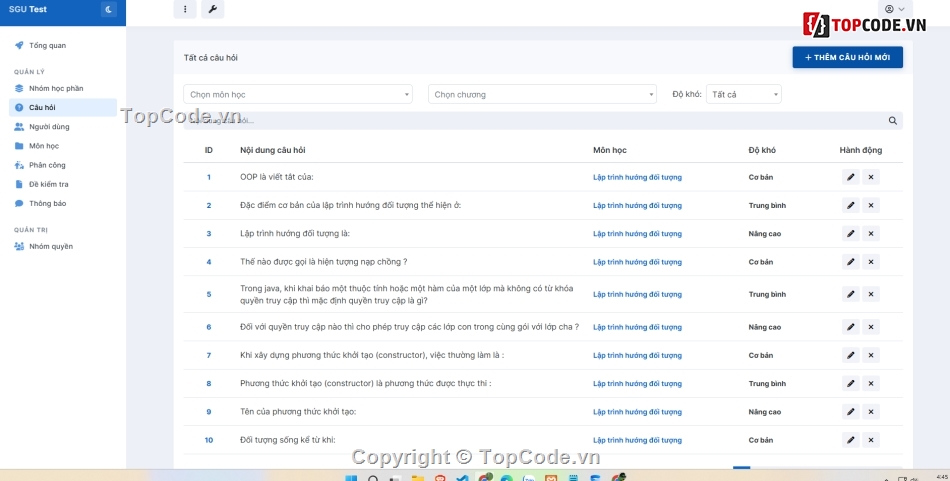This screenshot has width=950, height=481.
Task: Delete question 10 with X icon
Action: pos(871,440)
